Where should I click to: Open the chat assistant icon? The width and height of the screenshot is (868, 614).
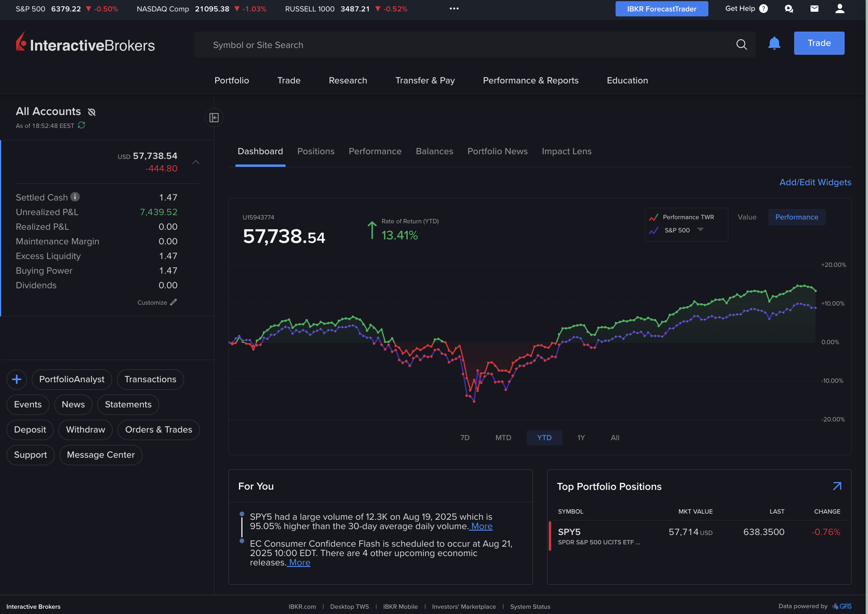tap(789, 9)
